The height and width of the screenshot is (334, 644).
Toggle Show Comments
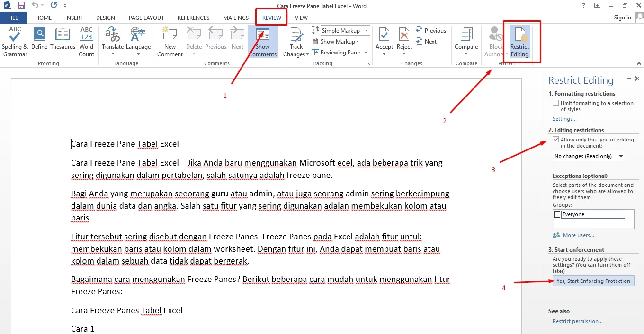coord(263,42)
